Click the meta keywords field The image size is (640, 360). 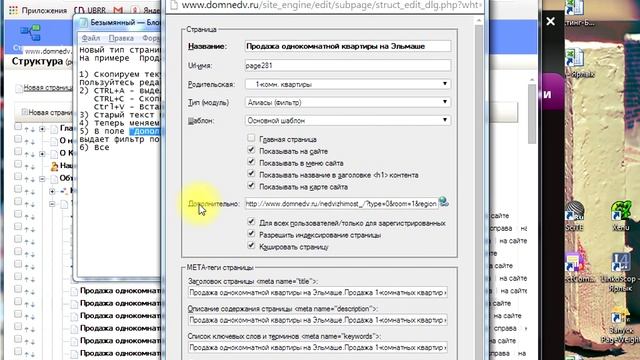tap(318, 348)
